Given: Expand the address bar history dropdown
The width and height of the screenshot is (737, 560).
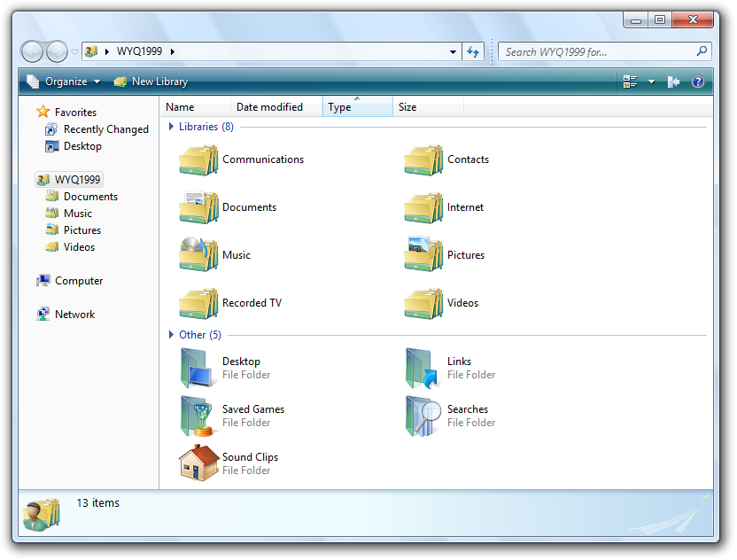Looking at the screenshot, I should [x=454, y=51].
